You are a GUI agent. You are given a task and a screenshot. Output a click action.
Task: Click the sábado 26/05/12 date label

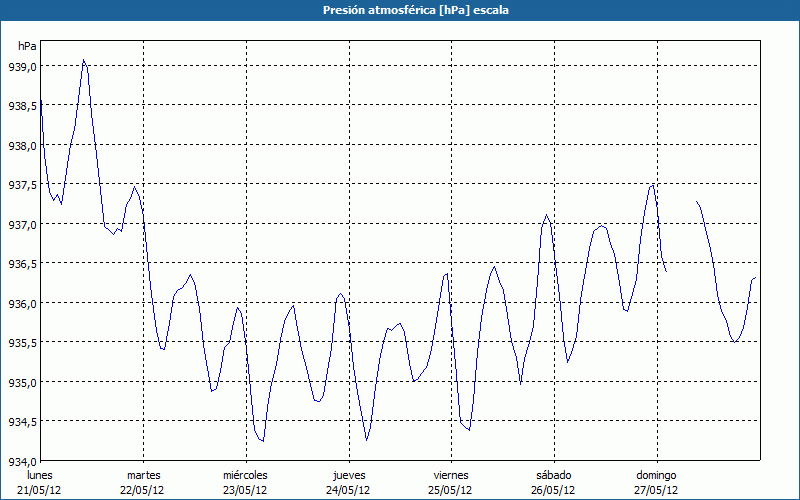(554, 482)
